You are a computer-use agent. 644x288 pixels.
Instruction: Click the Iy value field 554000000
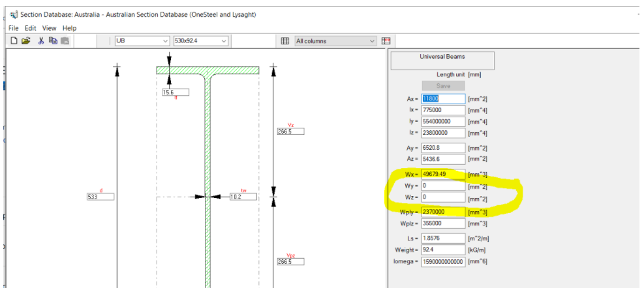click(x=443, y=122)
